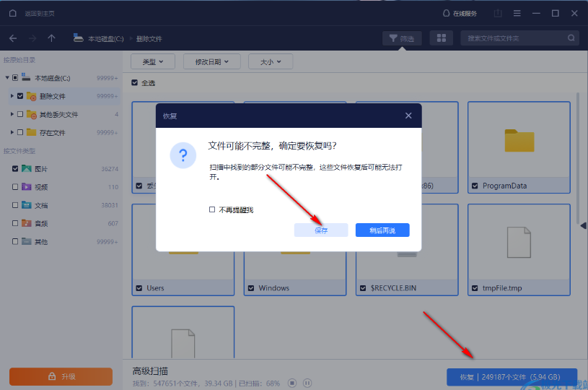This screenshot has height=390, width=588.
Task: Stop the advanced scan
Action: [x=292, y=383]
